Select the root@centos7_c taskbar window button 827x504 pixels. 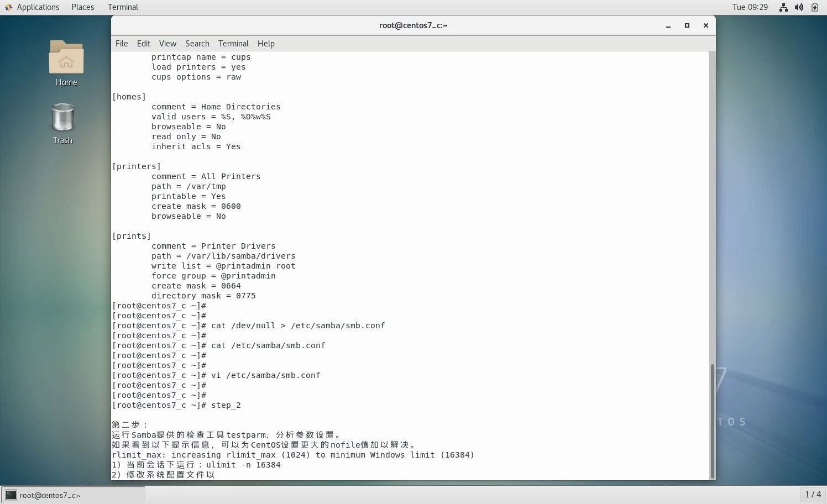73,495
